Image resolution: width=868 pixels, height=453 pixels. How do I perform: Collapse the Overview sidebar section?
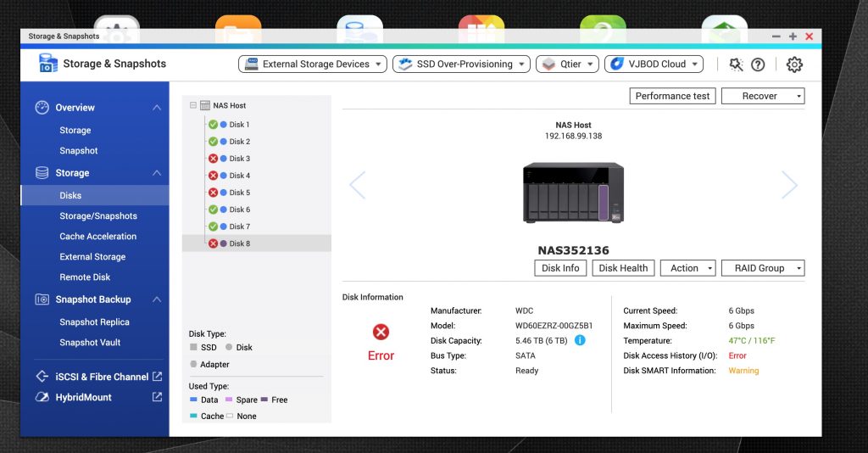(x=157, y=108)
